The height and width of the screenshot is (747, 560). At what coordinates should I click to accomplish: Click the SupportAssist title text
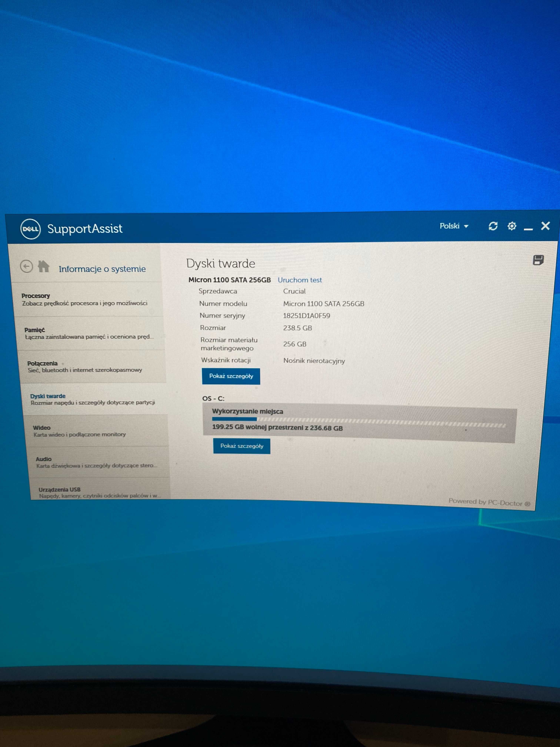pyautogui.click(x=85, y=229)
